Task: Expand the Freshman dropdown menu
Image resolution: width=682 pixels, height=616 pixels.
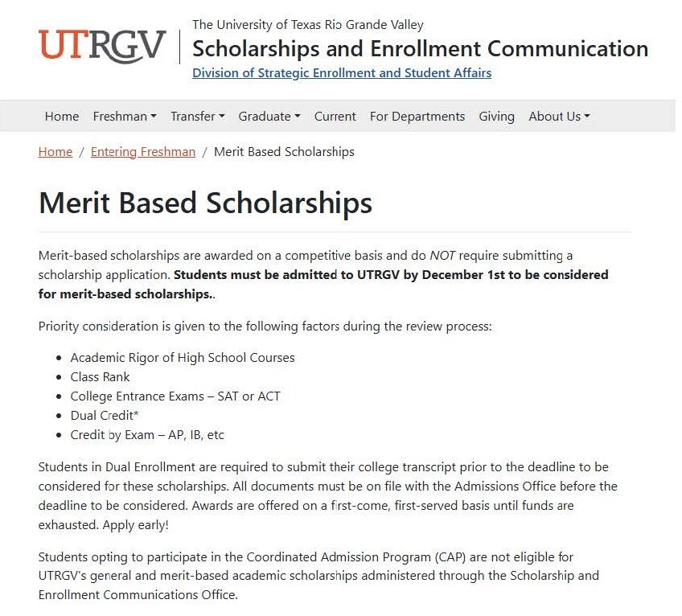Action: (x=125, y=117)
